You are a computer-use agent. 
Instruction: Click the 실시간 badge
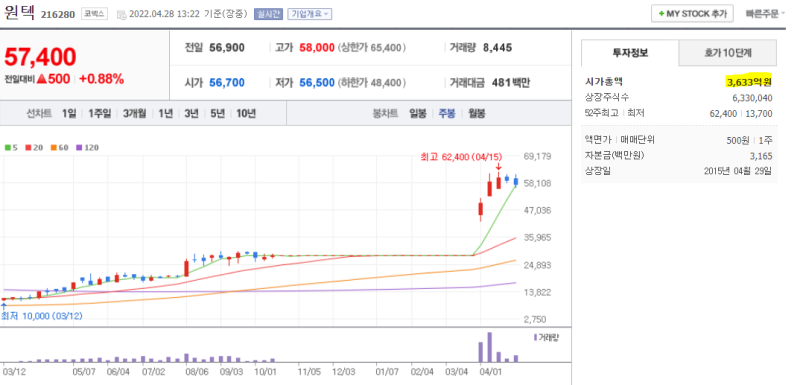(268, 14)
